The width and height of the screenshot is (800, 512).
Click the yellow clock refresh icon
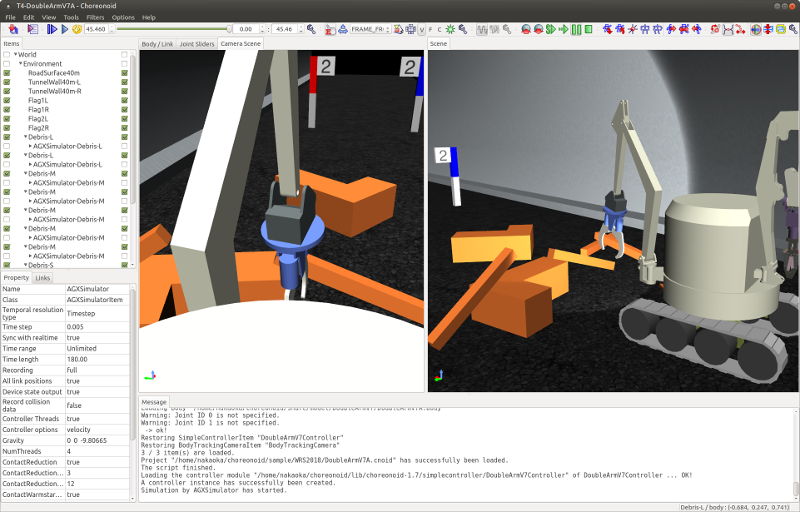(x=77, y=29)
